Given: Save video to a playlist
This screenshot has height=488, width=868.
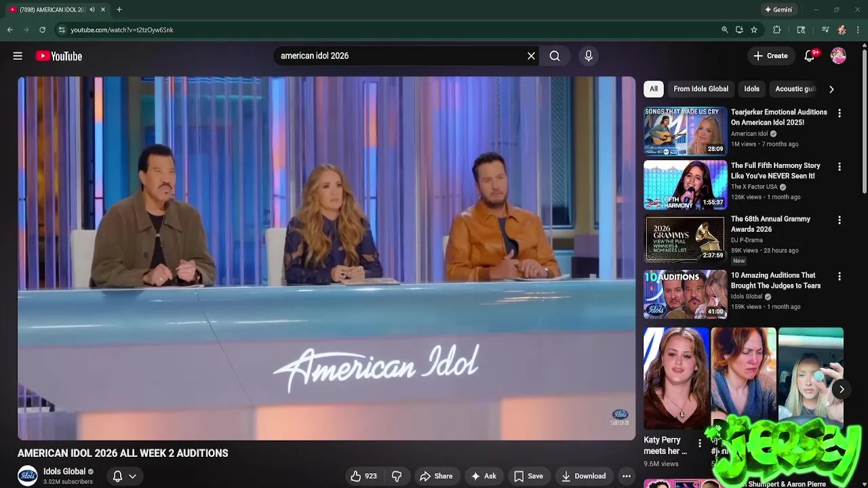Looking at the screenshot, I should coord(528,476).
